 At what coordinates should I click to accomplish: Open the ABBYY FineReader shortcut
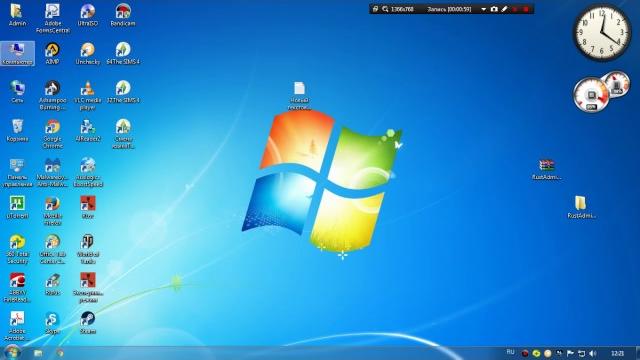click(x=17, y=288)
